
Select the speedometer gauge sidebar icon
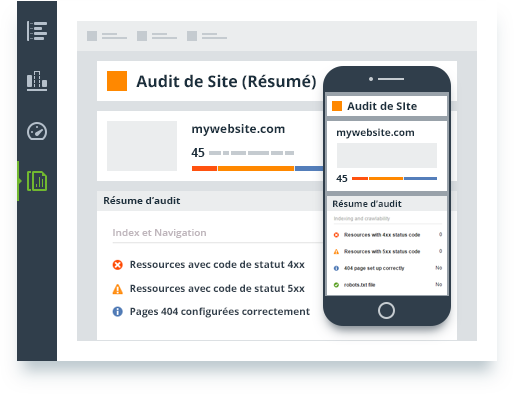(37, 131)
